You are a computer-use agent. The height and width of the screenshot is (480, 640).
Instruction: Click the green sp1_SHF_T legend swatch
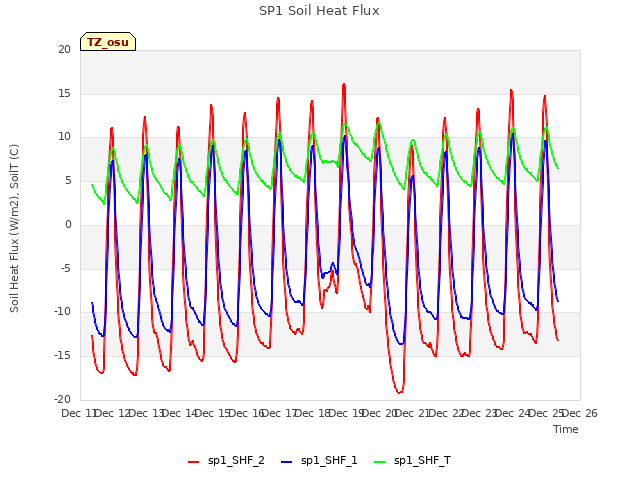point(380,462)
